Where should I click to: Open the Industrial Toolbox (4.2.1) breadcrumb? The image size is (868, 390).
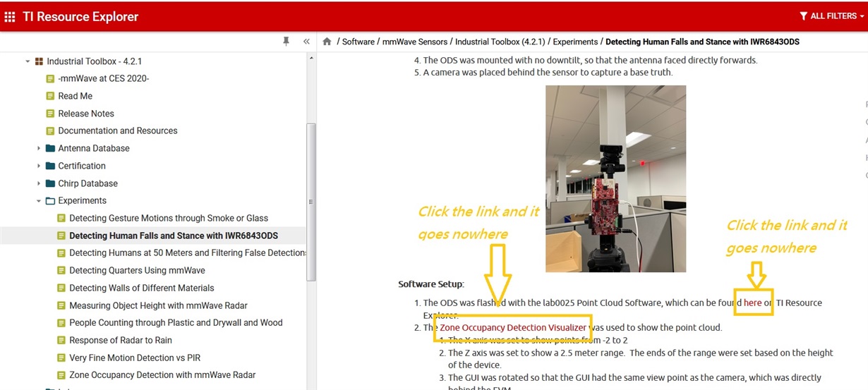500,42
